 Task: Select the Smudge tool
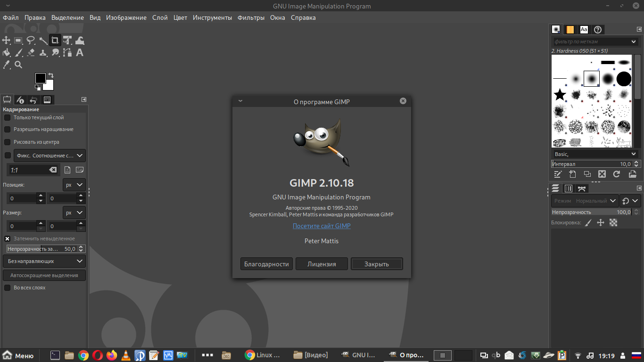pos(55,52)
